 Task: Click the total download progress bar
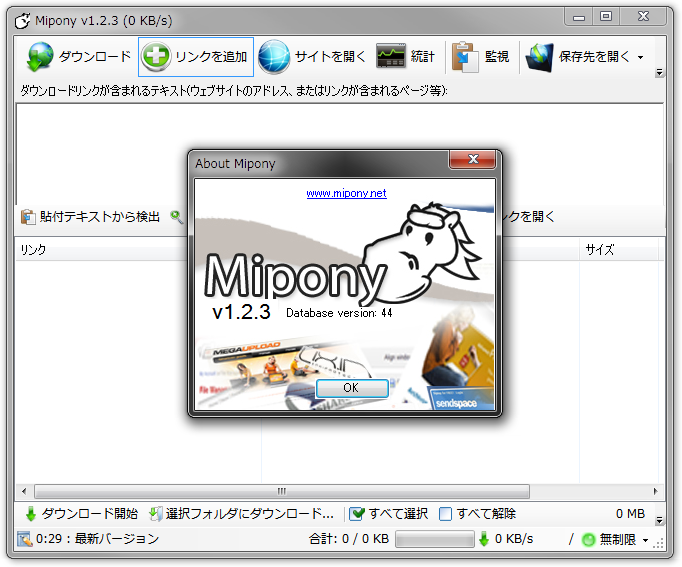(x=435, y=539)
